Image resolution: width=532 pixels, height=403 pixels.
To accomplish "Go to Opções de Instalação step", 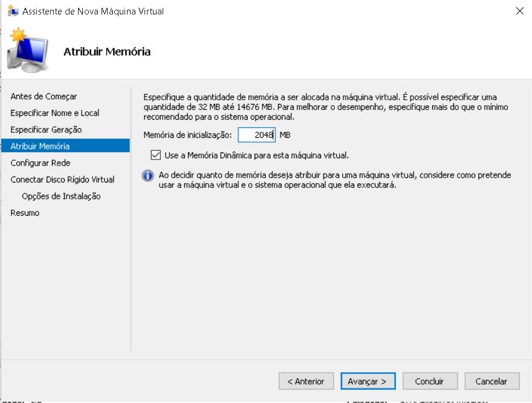I will (61, 196).
